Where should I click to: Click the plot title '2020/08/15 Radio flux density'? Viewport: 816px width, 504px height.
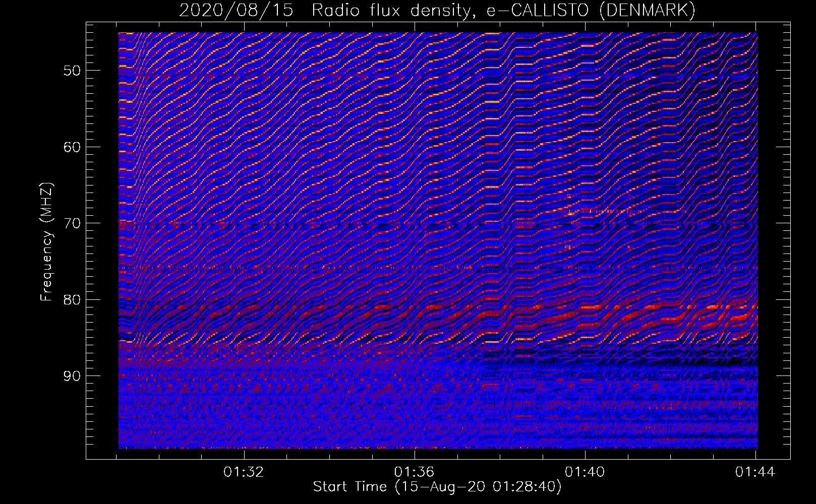[437, 11]
